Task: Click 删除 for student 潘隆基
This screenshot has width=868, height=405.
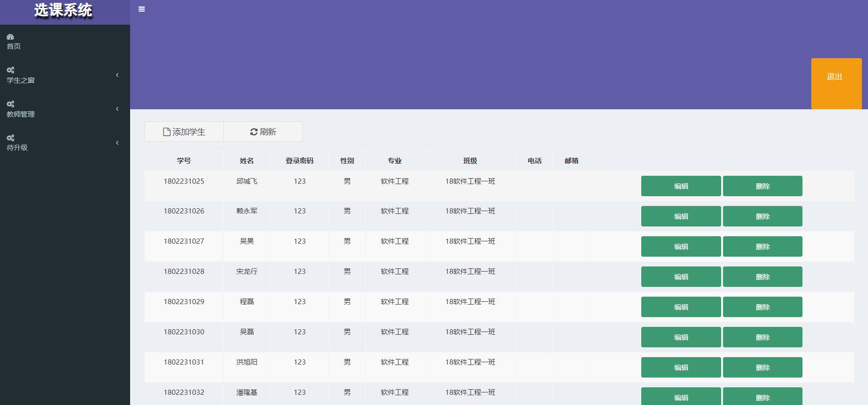Action: pos(763,396)
